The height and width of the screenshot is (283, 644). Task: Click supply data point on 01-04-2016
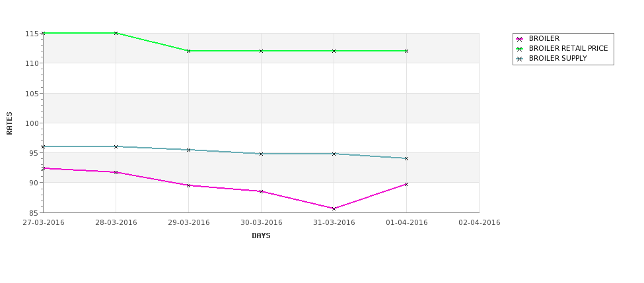pos(406,159)
